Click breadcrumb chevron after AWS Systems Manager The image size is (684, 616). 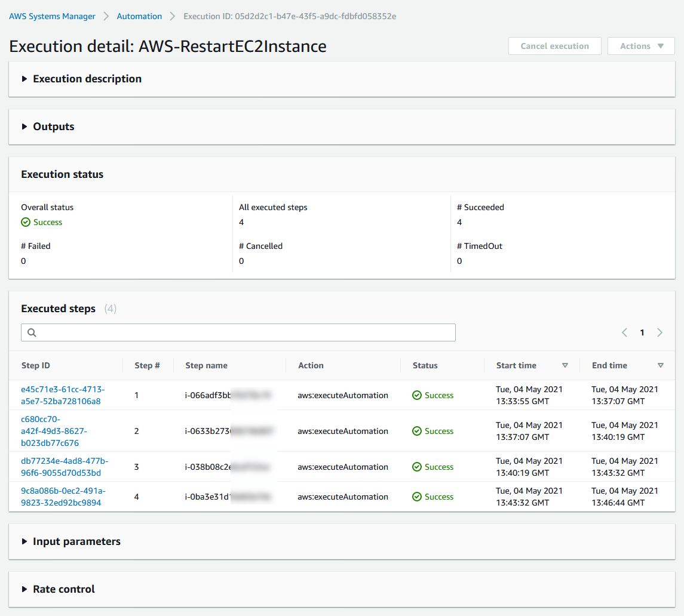106,16
